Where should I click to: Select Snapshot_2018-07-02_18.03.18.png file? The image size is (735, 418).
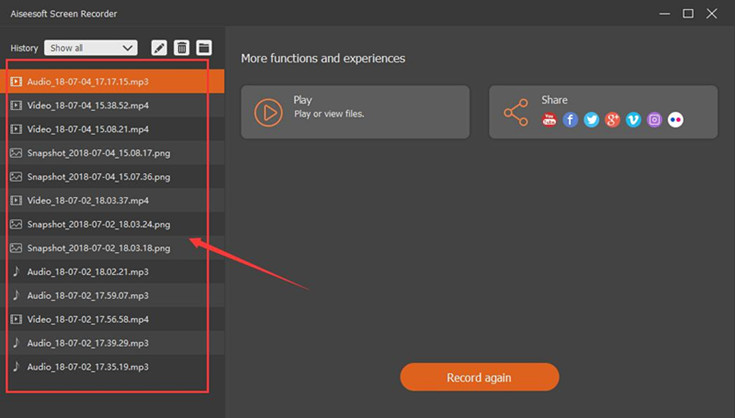(112, 248)
